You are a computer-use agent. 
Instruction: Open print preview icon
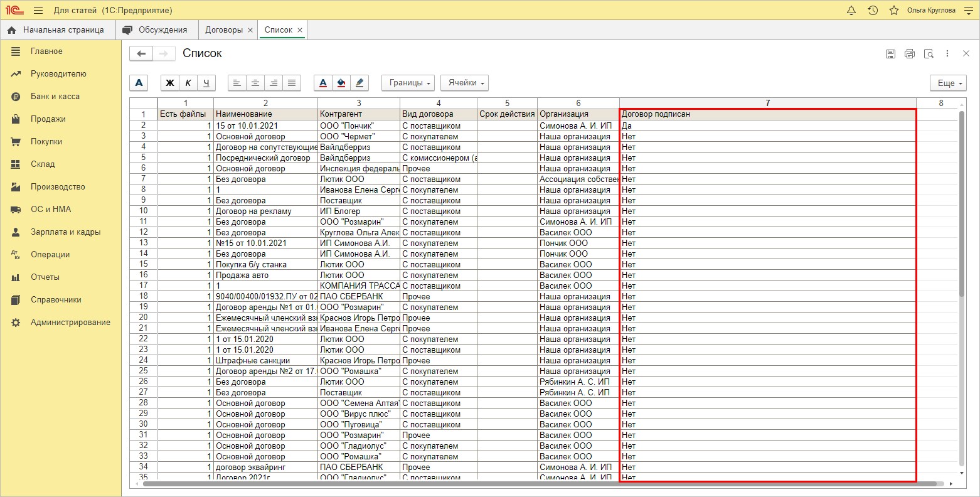929,54
